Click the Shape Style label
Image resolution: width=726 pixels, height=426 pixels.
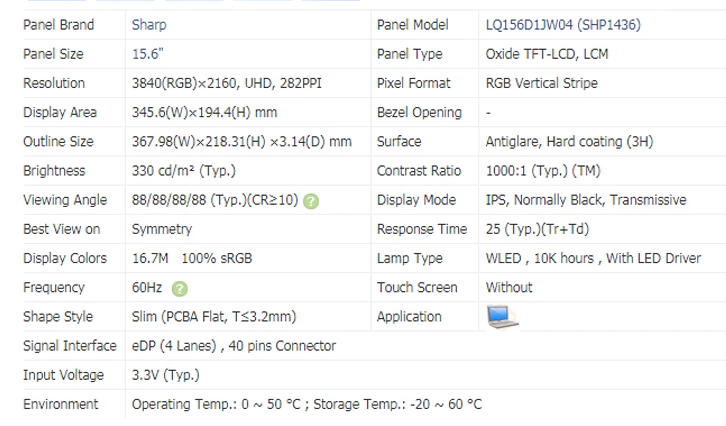[x=58, y=316]
